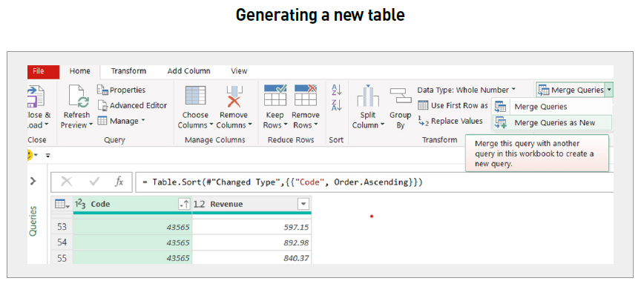This screenshot has width=644, height=301.
Task: Expand the Refresh Preview dropdown arrow
Action: click(90, 125)
